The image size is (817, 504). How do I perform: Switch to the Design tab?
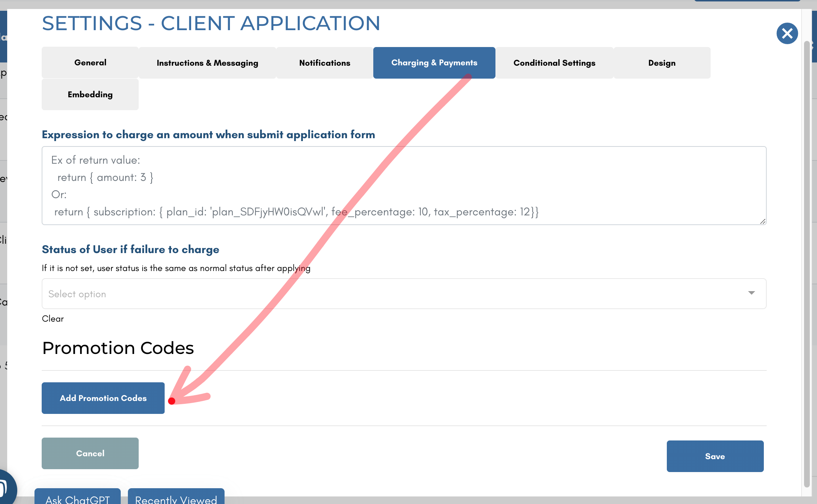pyautogui.click(x=661, y=62)
